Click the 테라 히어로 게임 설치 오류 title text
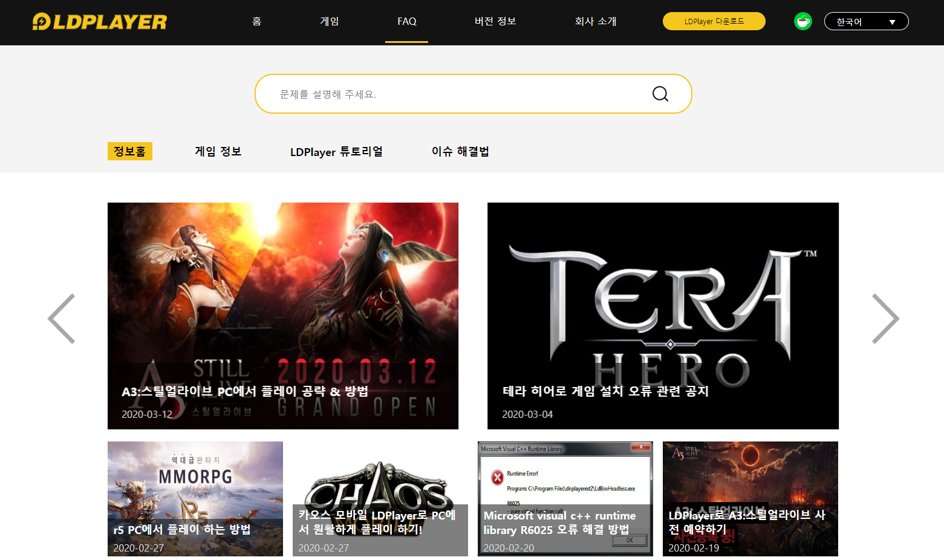The height and width of the screenshot is (560, 944). coord(606,391)
